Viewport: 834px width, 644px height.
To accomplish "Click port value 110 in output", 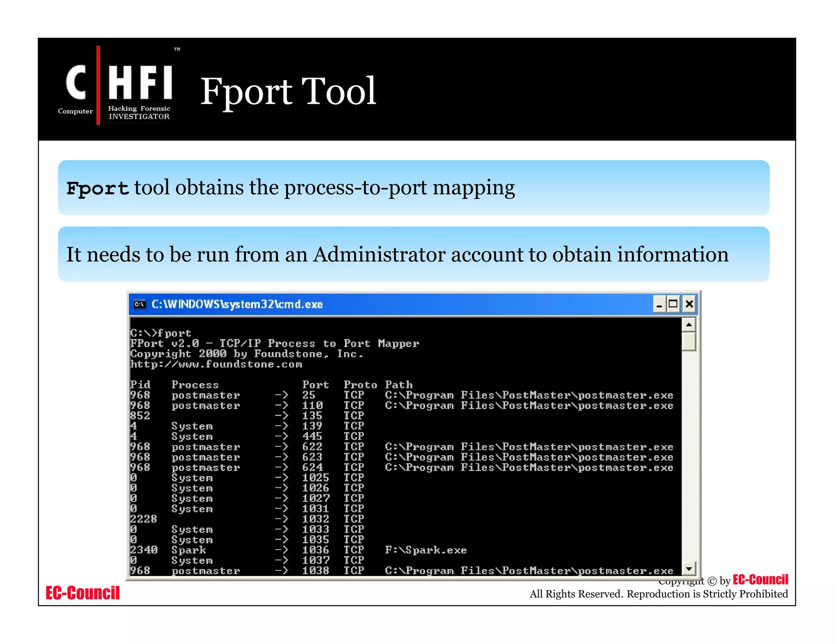I will point(312,405).
